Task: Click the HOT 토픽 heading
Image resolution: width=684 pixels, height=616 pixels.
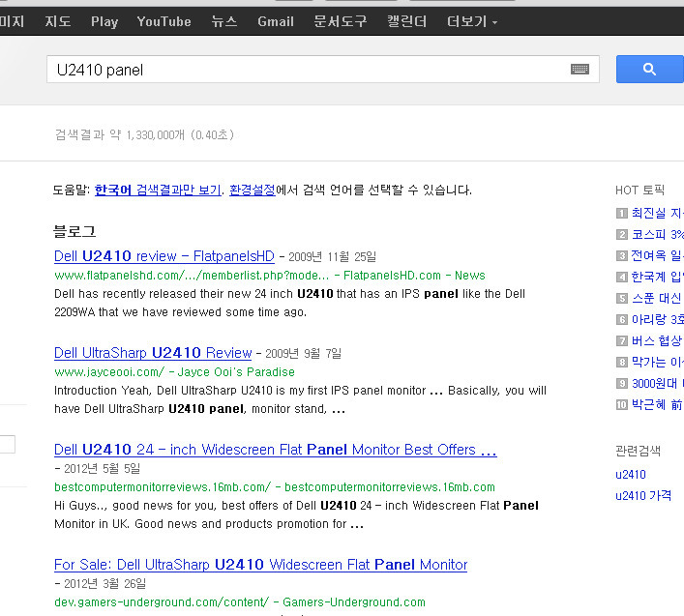Action: [x=639, y=191]
